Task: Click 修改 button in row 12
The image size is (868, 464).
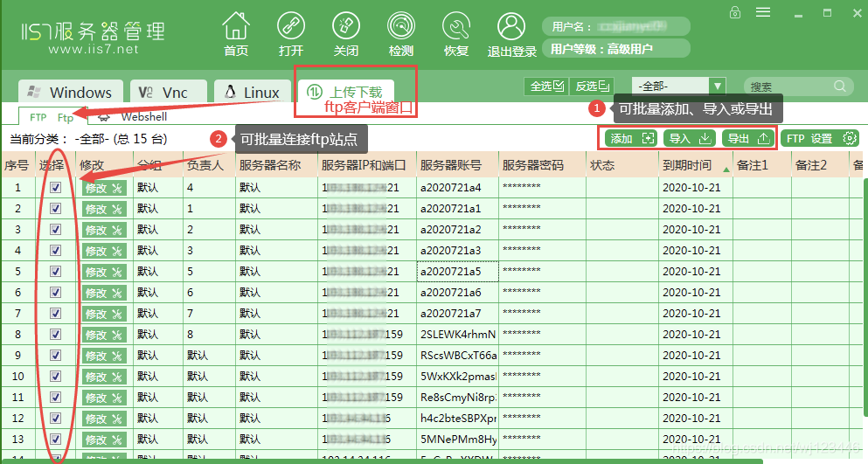Action: coord(104,419)
